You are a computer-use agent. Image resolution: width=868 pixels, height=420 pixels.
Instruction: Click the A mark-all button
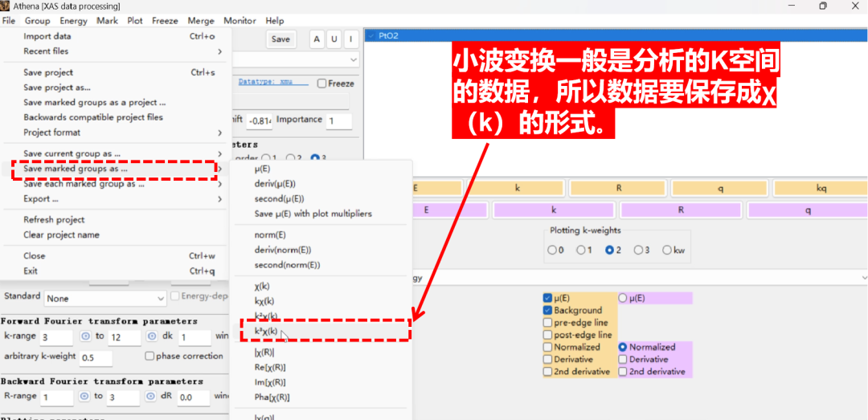317,39
